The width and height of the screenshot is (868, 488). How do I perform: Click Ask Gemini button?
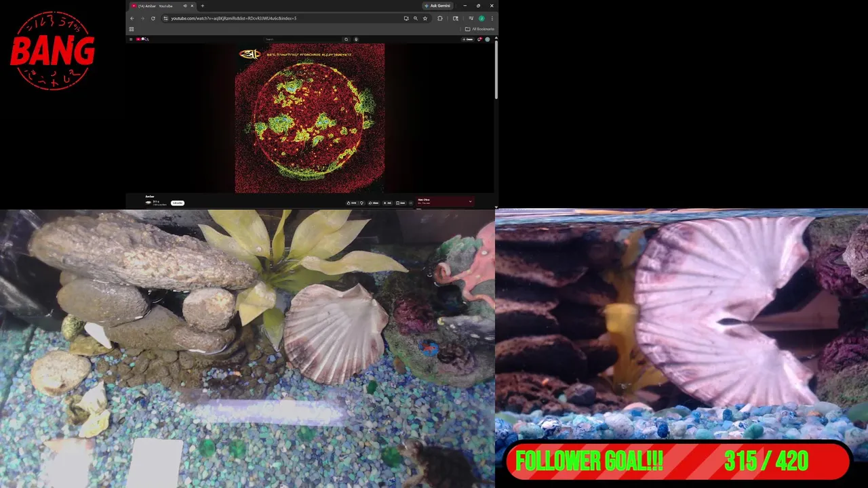[x=439, y=5]
